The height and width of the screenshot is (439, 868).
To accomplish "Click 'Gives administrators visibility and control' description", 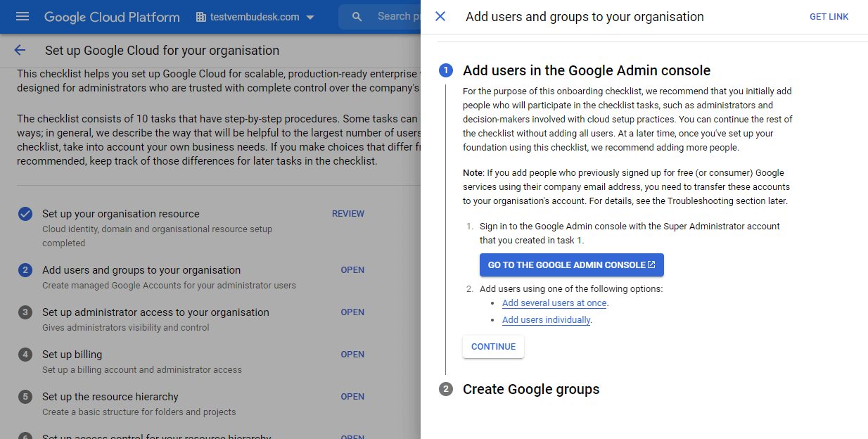I will tap(126, 328).
